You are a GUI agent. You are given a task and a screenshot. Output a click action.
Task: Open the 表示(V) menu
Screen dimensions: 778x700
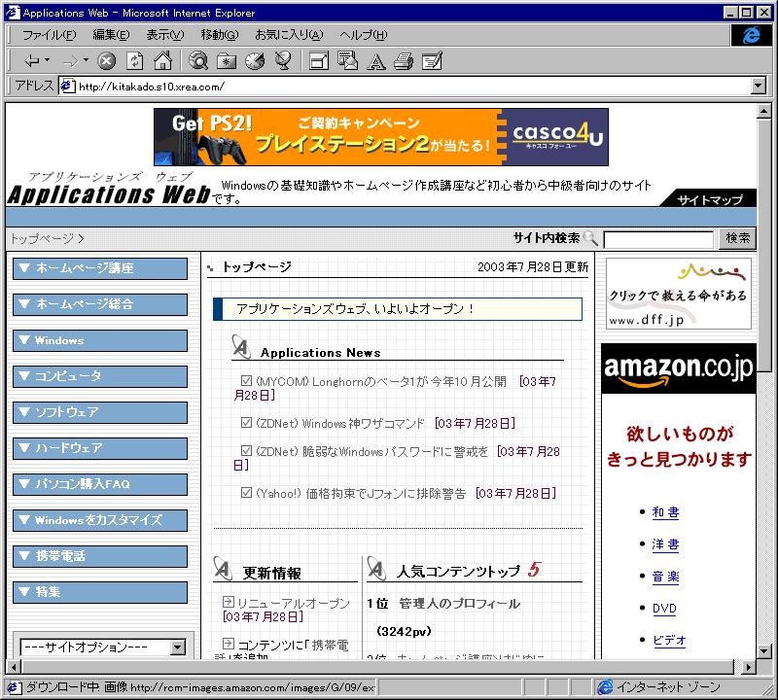(164, 35)
